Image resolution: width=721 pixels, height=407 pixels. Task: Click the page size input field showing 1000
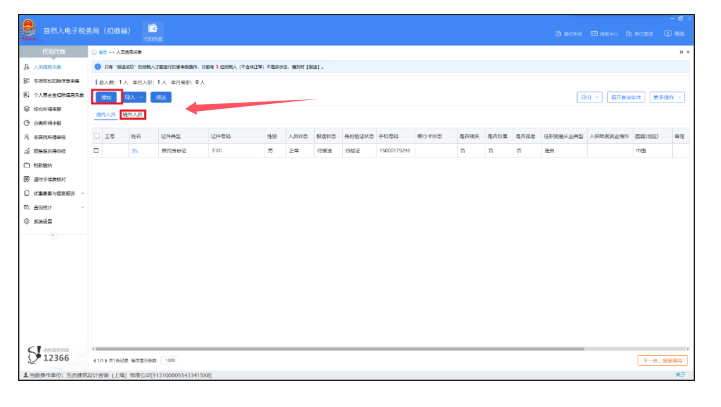[170, 360]
